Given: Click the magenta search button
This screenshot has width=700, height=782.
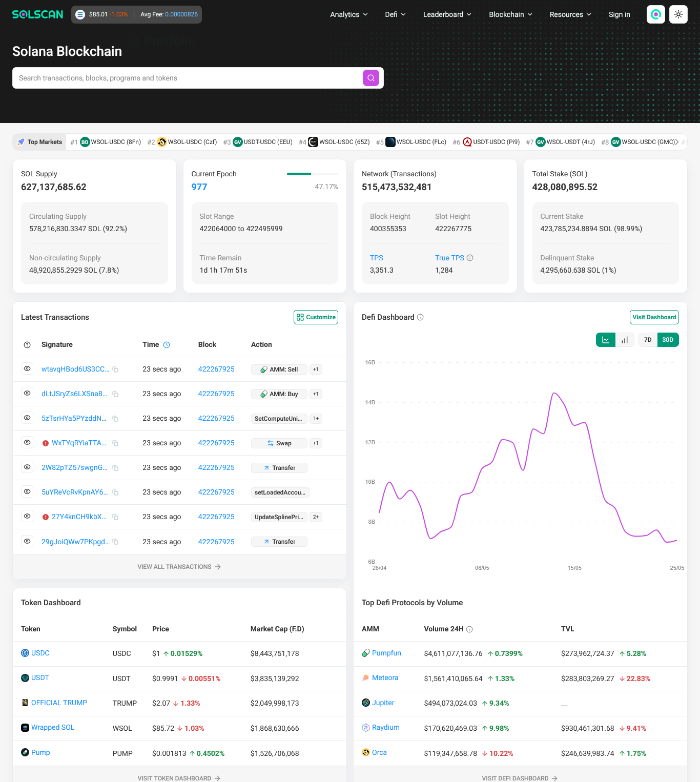Looking at the screenshot, I should tap(371, 78).
